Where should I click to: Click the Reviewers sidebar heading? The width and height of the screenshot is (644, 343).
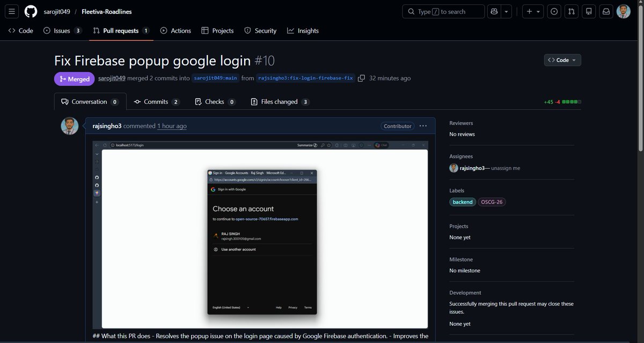461,123
